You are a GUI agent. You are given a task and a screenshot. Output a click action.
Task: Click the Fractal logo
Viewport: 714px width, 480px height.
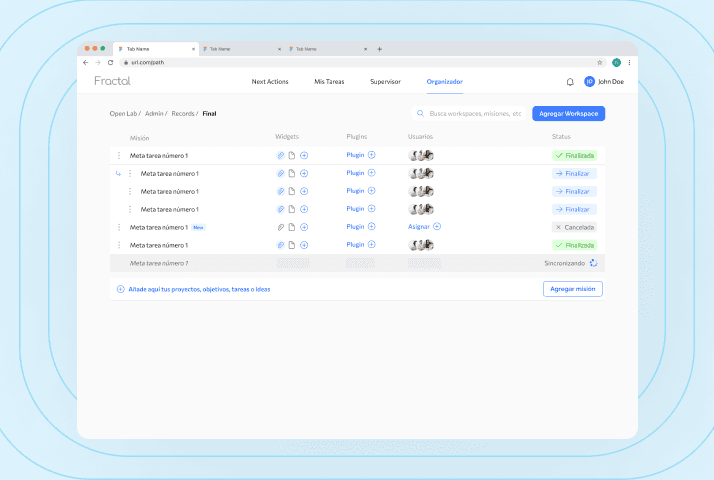112,81
